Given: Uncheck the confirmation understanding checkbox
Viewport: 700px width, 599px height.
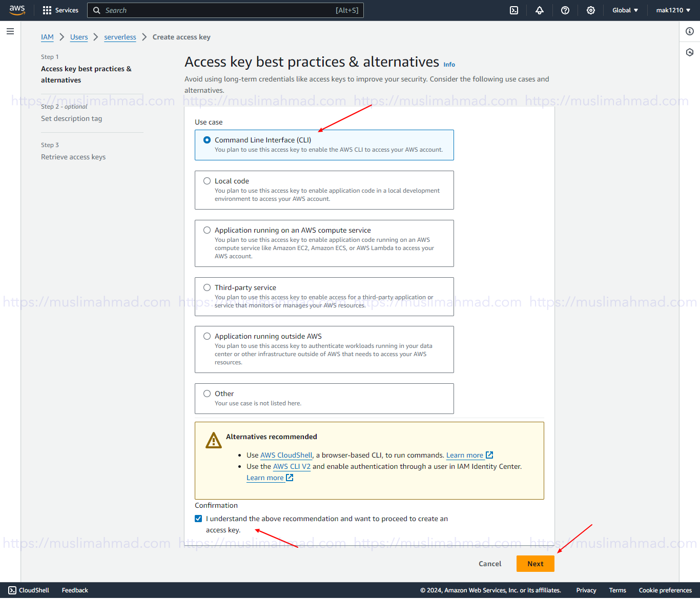Looking at the screenshot, I should coord(198,519).
